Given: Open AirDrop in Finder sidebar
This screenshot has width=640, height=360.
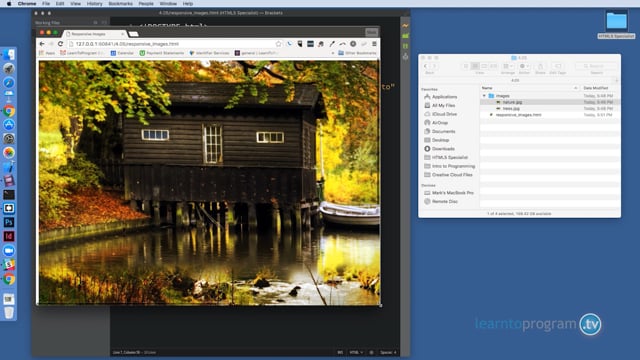Looking at the screenshot, I should pyautogui.click(x=436, y=123).
